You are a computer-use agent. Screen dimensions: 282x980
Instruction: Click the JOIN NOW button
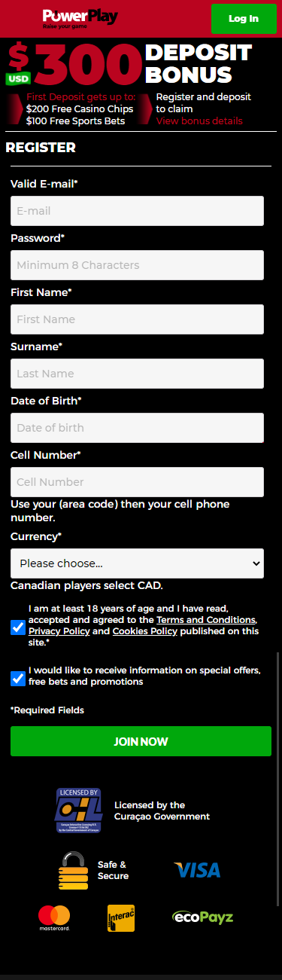click(141, 741)
